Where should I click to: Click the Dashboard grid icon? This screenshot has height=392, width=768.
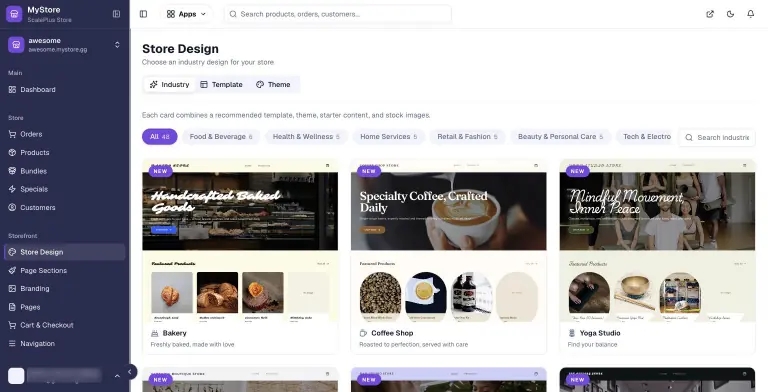pos(12,90)
